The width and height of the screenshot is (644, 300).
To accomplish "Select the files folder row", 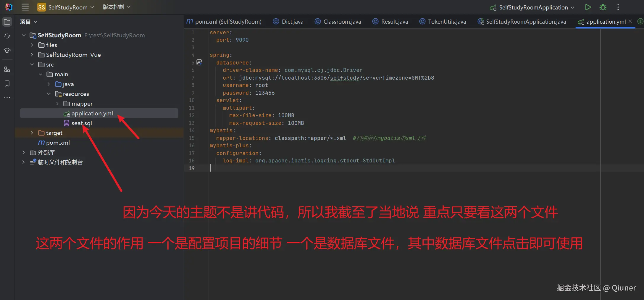I will coord(99,45).
